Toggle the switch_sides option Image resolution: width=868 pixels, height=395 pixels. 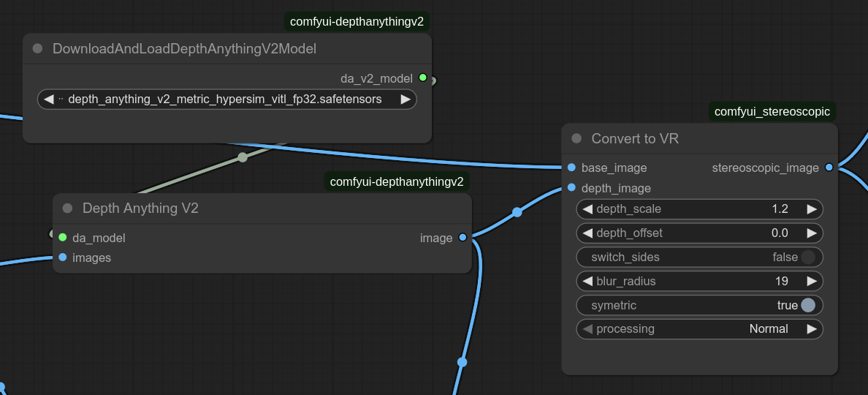(x=807, y=257)
